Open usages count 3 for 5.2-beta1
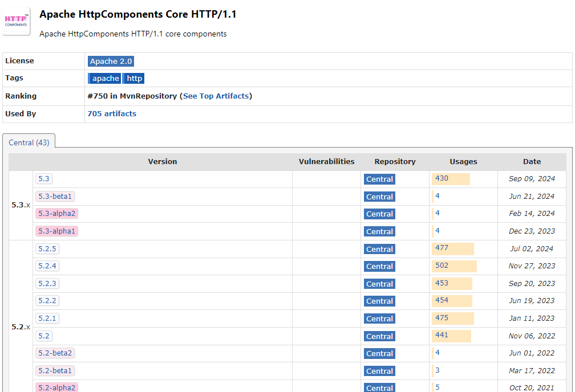The width and height of the screenshot is (575, 392). [438, 370]
